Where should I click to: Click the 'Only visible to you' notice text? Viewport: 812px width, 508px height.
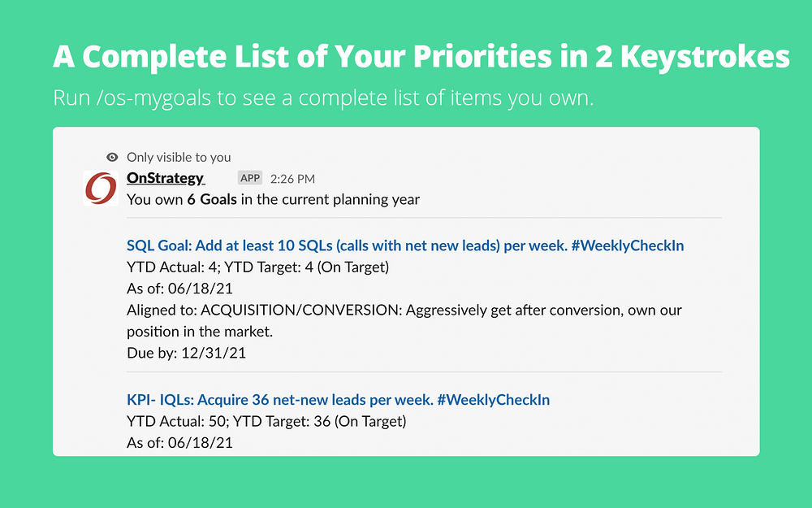coord(179,157)
